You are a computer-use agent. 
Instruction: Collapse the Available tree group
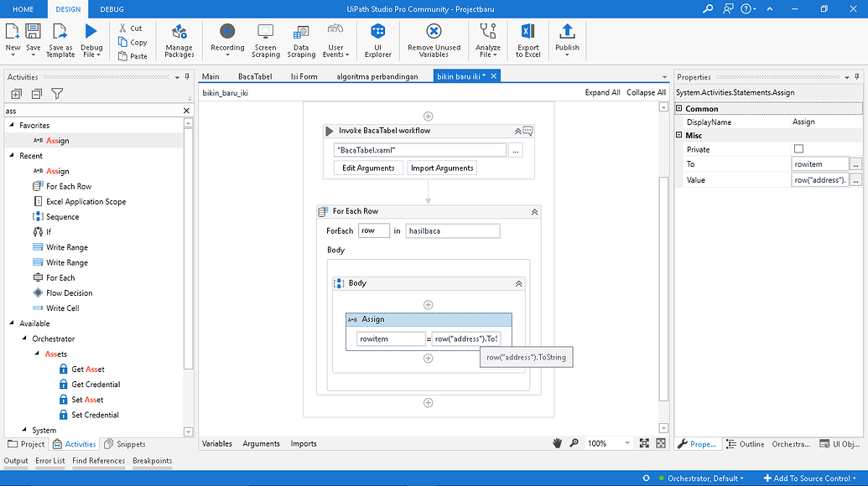coord(12,323)
